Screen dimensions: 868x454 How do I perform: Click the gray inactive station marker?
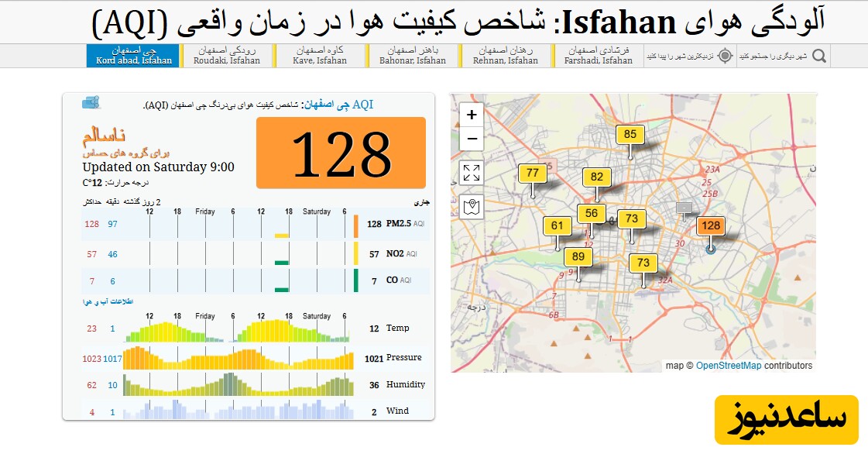click(684, 208)
